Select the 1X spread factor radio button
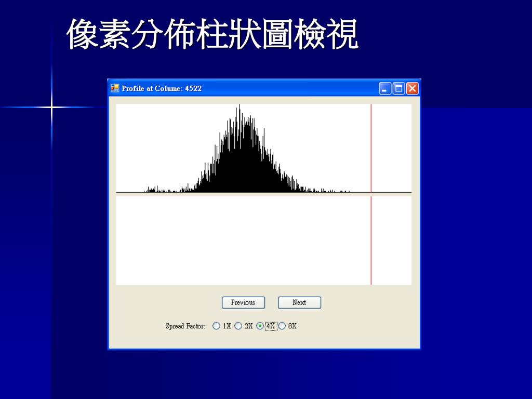The height and width of the screenshot is (399, 532). point(216,326)
